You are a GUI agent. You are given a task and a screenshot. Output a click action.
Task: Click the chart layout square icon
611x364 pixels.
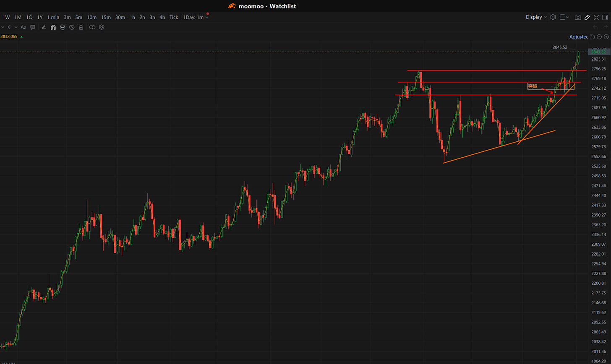pyautogui.click(x=563, y=17)
